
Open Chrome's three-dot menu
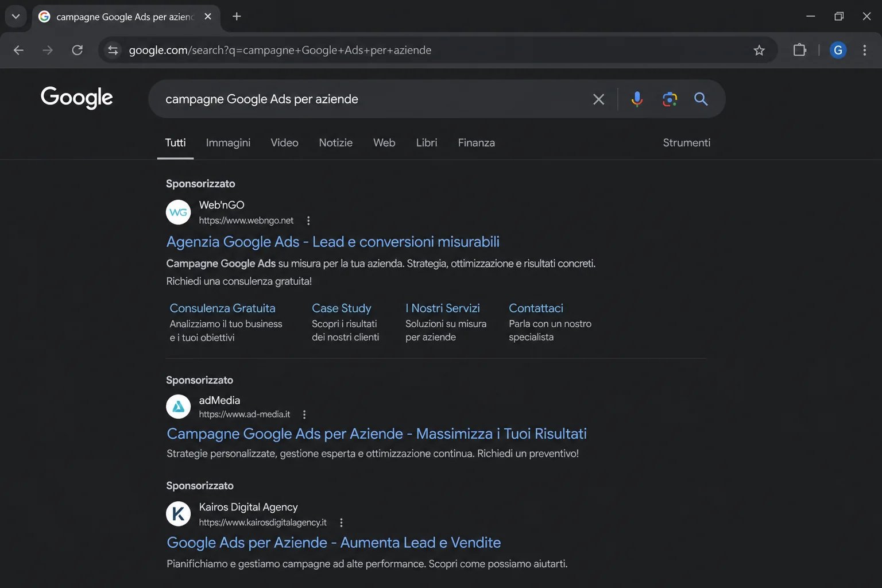coord(864,50)
